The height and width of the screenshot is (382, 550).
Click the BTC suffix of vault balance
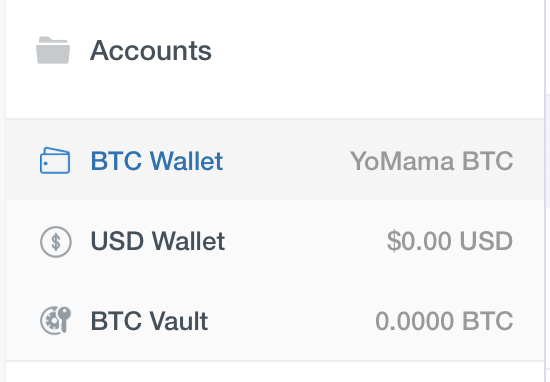pyautogui.click(x=488, y=321)
